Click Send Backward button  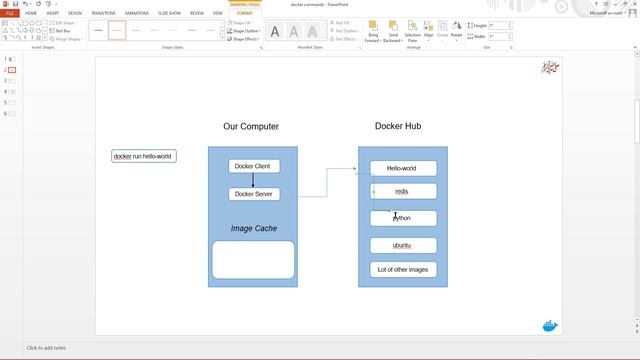(x=393, y=31)
